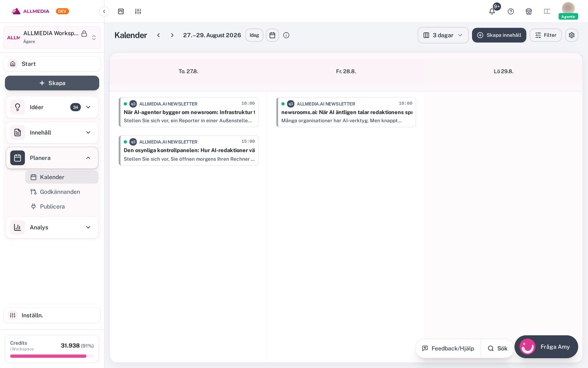Open the sliders adjustments icon in top bar
The image size is (588, 368).
point(138,11)
